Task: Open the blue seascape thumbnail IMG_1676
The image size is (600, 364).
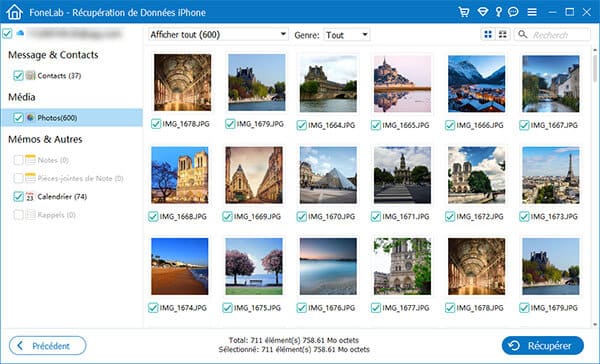Action: point(328,266)
